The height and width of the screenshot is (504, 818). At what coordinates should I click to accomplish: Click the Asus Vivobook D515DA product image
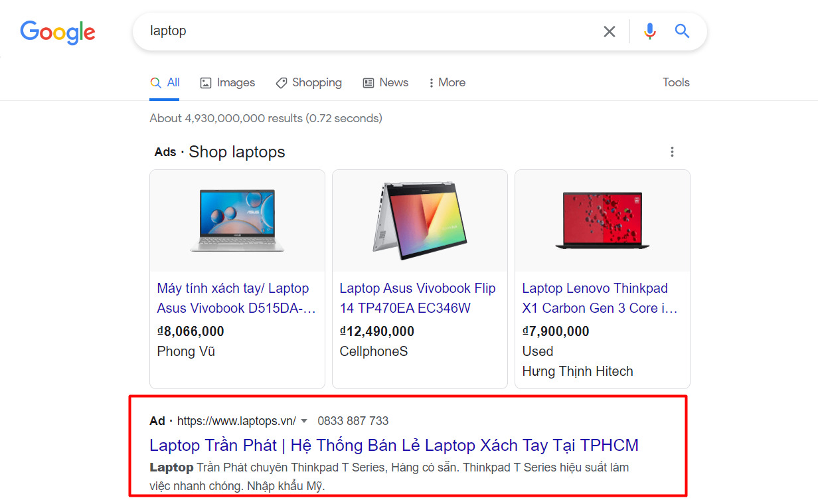point(237,220)
